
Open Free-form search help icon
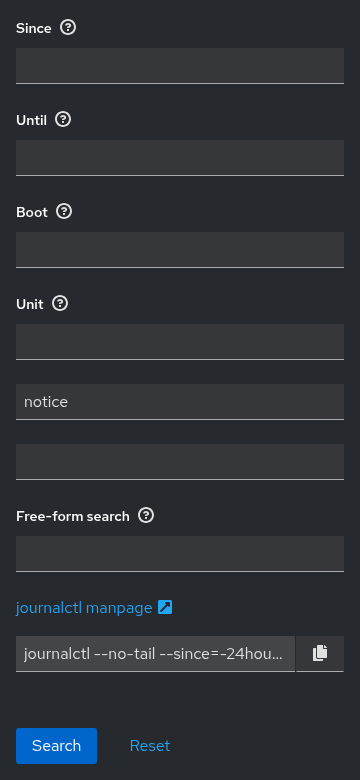pyautogui.click(x=146, y=515)
